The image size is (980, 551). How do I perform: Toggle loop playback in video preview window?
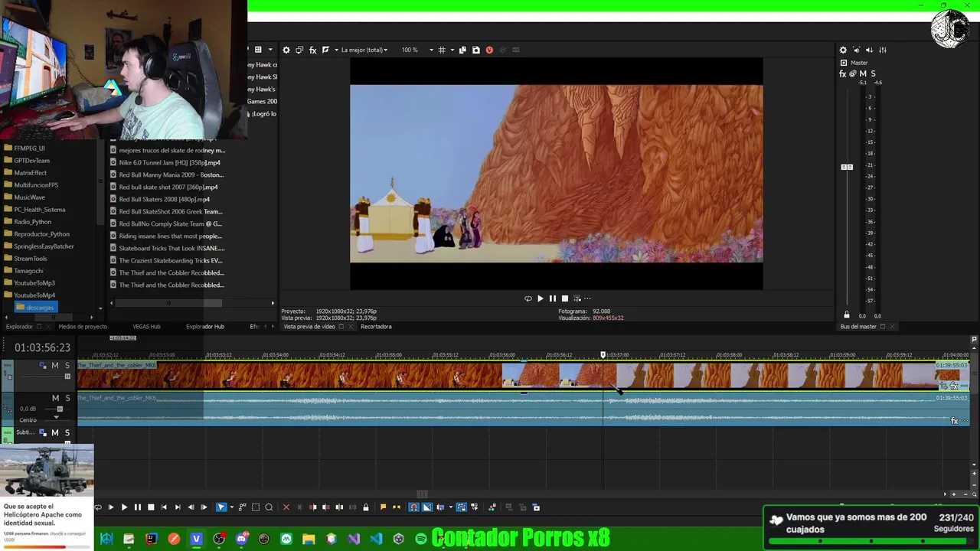528,298
